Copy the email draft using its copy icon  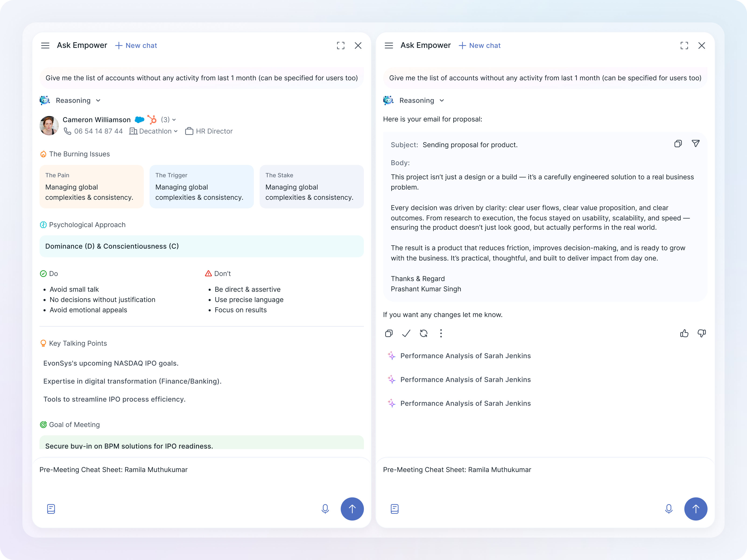[678, 144]
